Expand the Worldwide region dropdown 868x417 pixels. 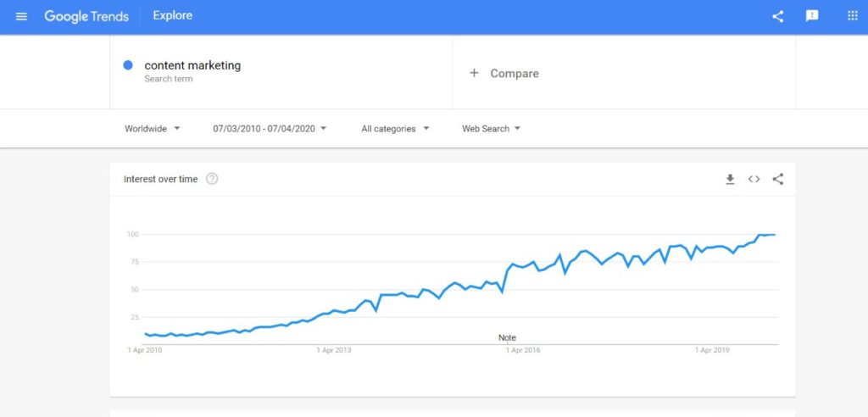(153, 129)
